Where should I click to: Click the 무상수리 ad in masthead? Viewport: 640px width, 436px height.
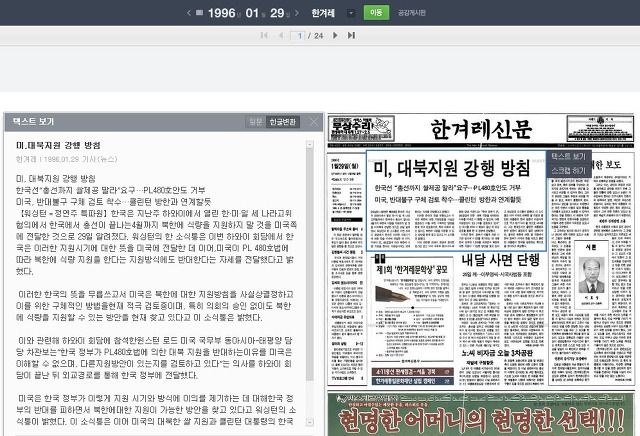[361, 129]
